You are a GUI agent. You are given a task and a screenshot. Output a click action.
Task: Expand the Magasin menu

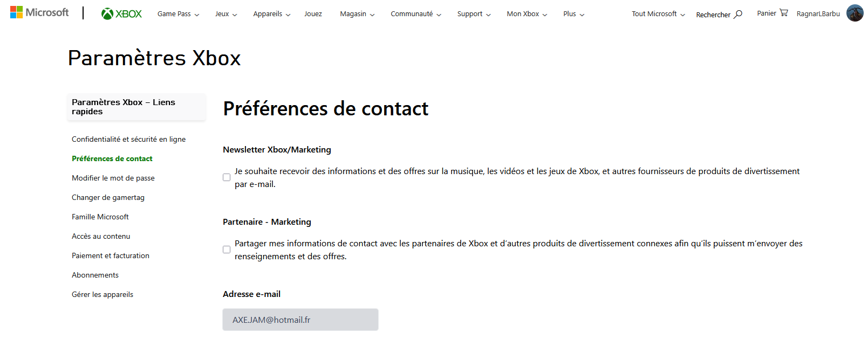point(357,14)
